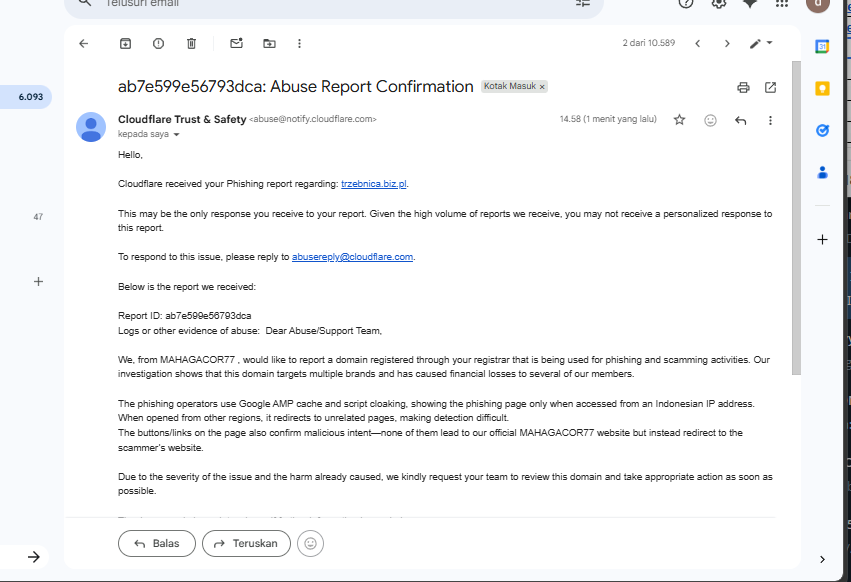
Task: Delete email using trash icon
Action: pos(192,43)
